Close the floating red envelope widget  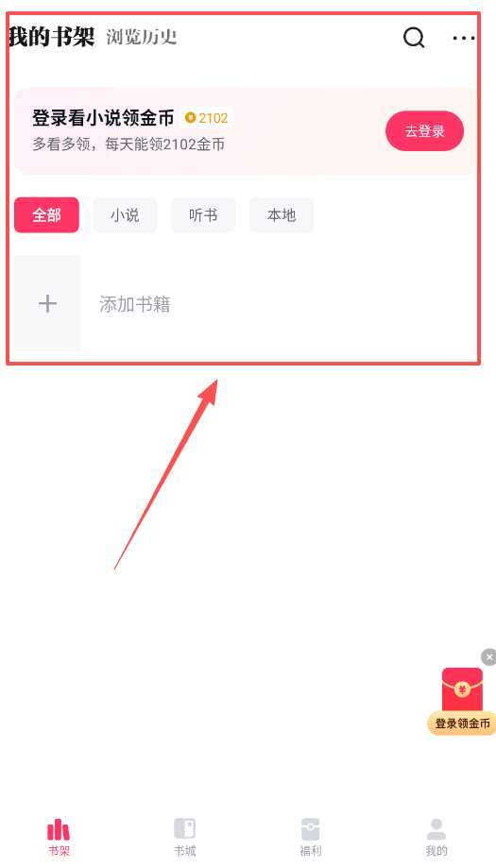point(488,657)
